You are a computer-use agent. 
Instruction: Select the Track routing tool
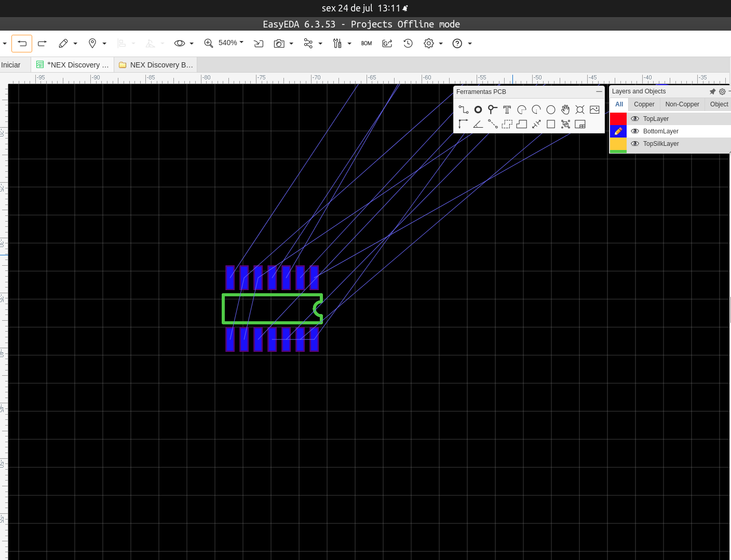click(464, 110)
